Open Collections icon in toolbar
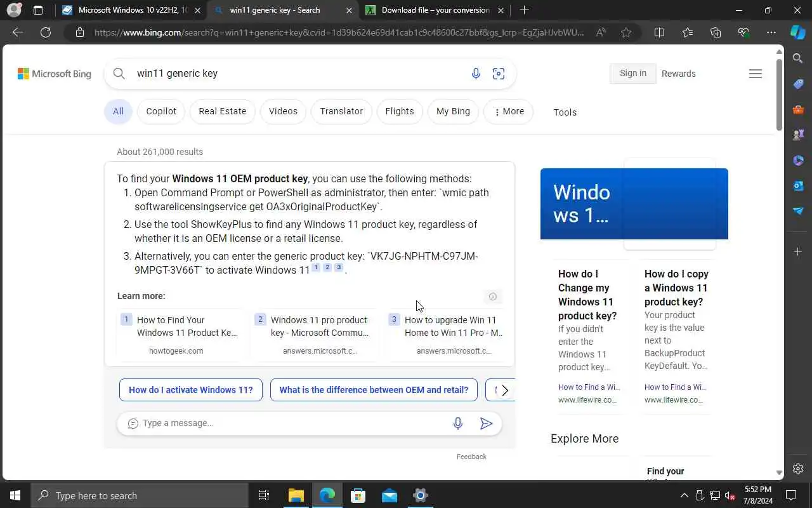Screen dimensions: 812x508 [x=716, y=32]
